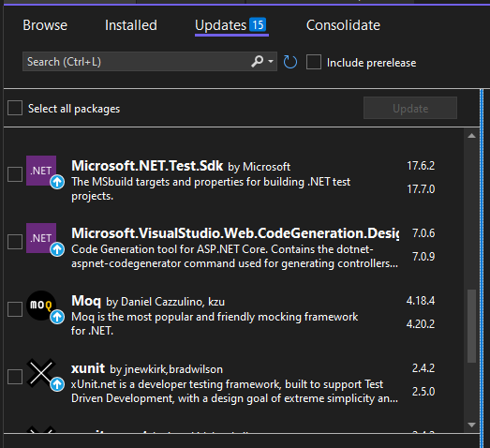The width and height of the screenshot is (490, 448).
Task: Select the Microsoft.NET.Test.Sdk package title
Action: [x=147, y=166]
